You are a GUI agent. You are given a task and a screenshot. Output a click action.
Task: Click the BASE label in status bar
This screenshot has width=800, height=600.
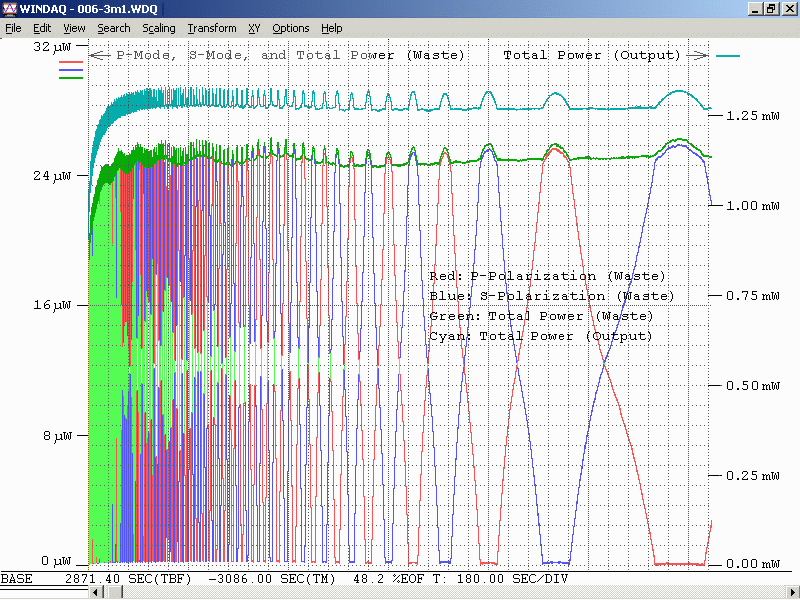[16, 579]
